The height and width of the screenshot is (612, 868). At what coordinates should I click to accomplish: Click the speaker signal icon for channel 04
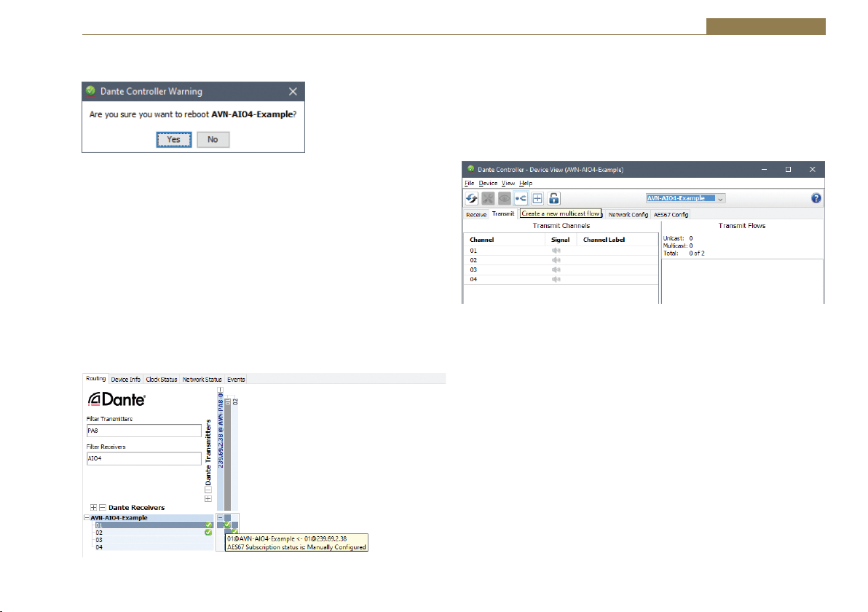[556, 279]
